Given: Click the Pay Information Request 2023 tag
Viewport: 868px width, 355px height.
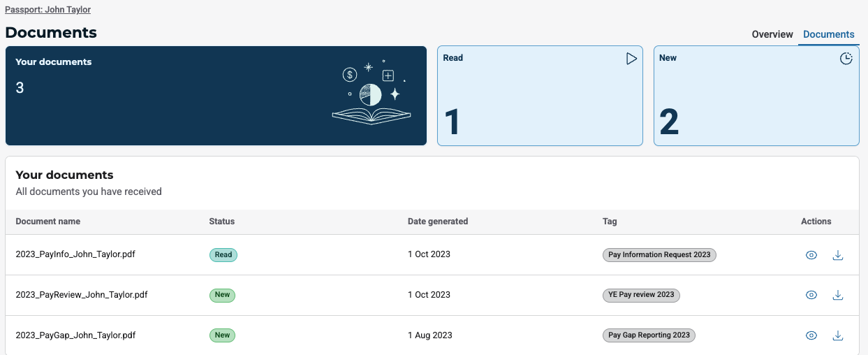Looking at the screenshot, I should point(659,255).
